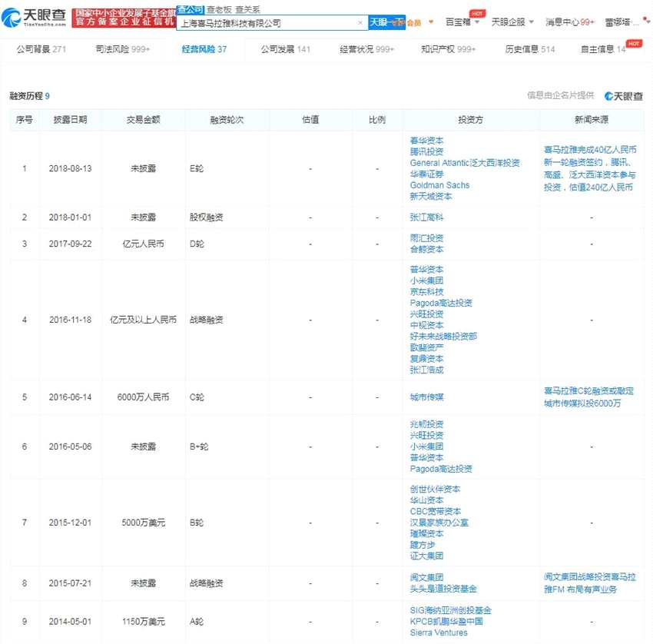Screen dimensions: 653x644
Task: Switch to the 经营状况 999+ tab
Action: 366,49
